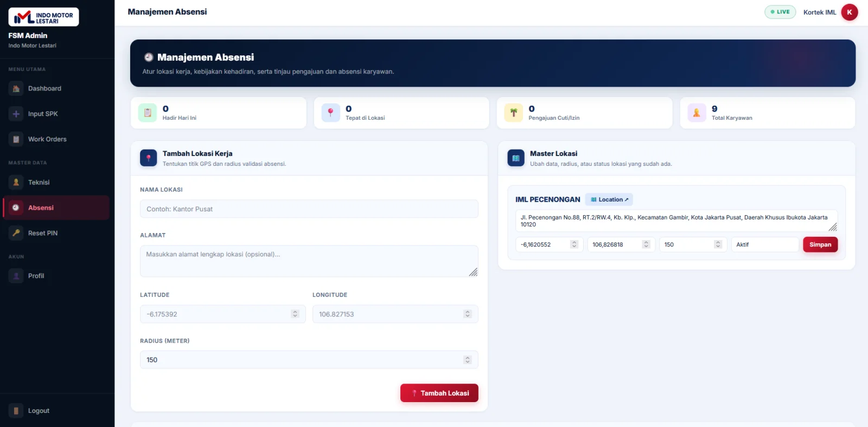This screenshot has height=427, width=868.
Task: Open the Aktif status dropdown
Action: [765, 244]
